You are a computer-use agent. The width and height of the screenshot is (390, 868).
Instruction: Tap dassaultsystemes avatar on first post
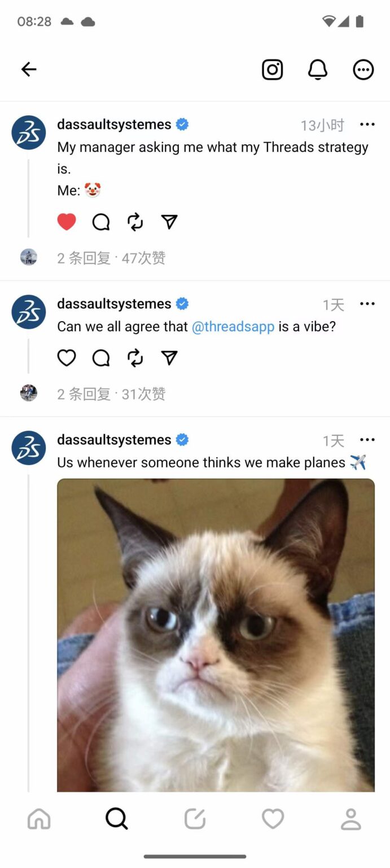point(29,133)
